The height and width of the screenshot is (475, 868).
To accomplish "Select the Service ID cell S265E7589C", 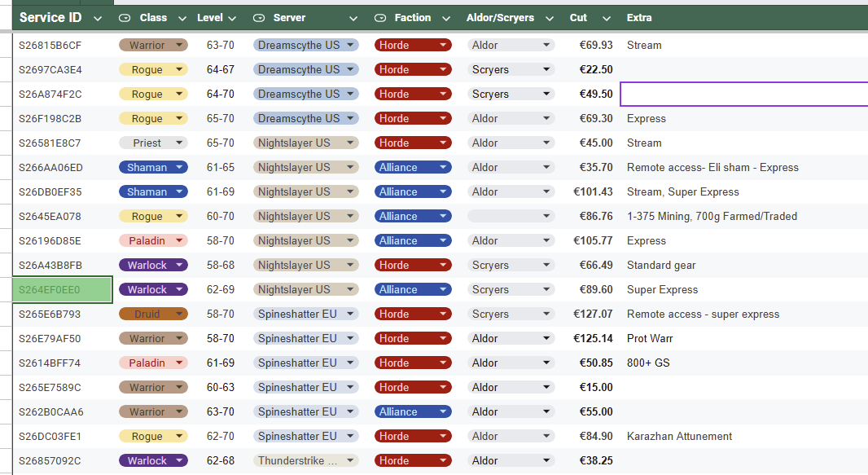I will [x=63, y=387].
